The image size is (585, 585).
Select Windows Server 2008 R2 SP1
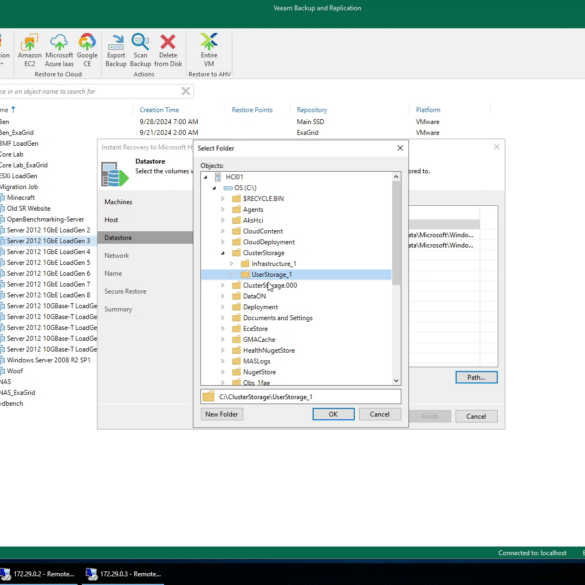(49, 360)
